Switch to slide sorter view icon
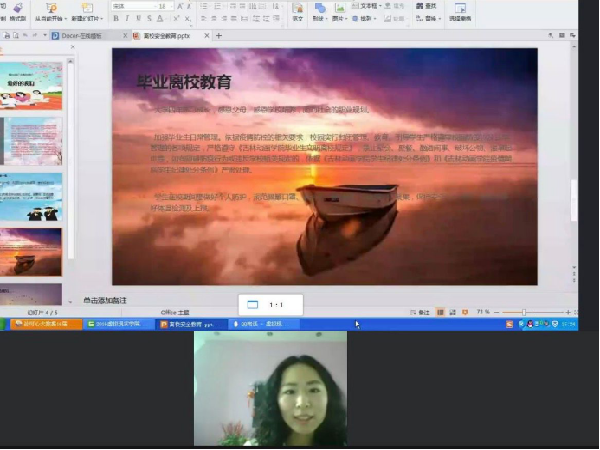The width and height of the screenshot is (600, 450). pyautogui.click(x=452, y=313)
